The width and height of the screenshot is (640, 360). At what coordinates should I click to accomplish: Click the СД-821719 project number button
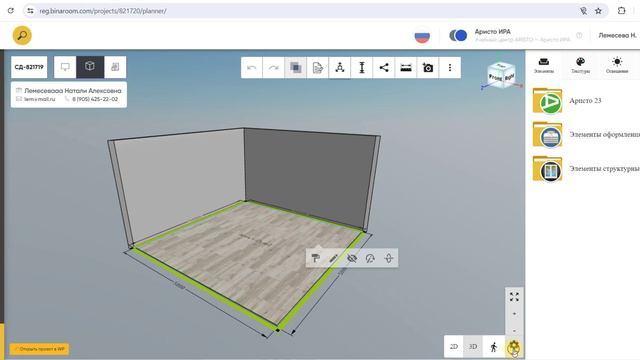tap(29, 67)
